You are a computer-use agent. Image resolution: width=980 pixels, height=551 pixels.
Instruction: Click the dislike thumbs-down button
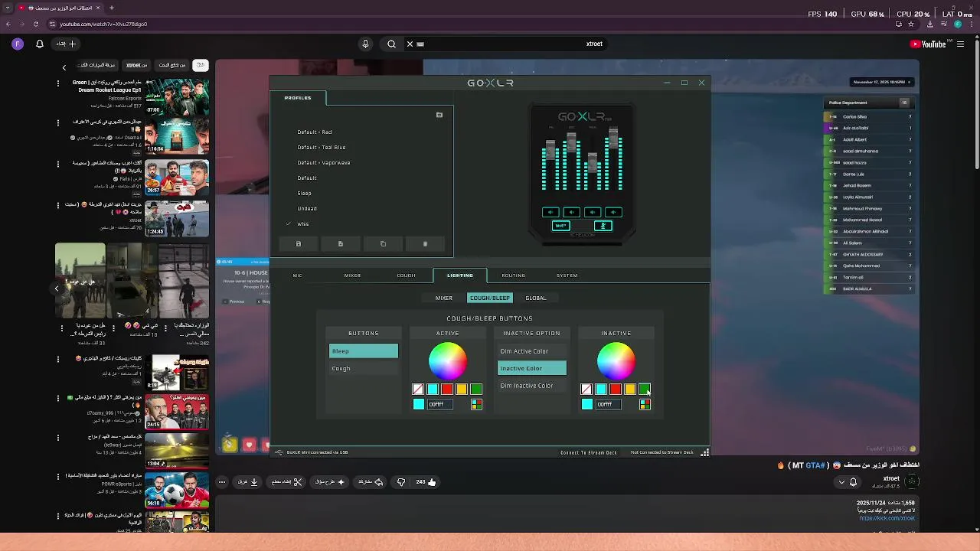pyautogui.click(x=400, y=482)
